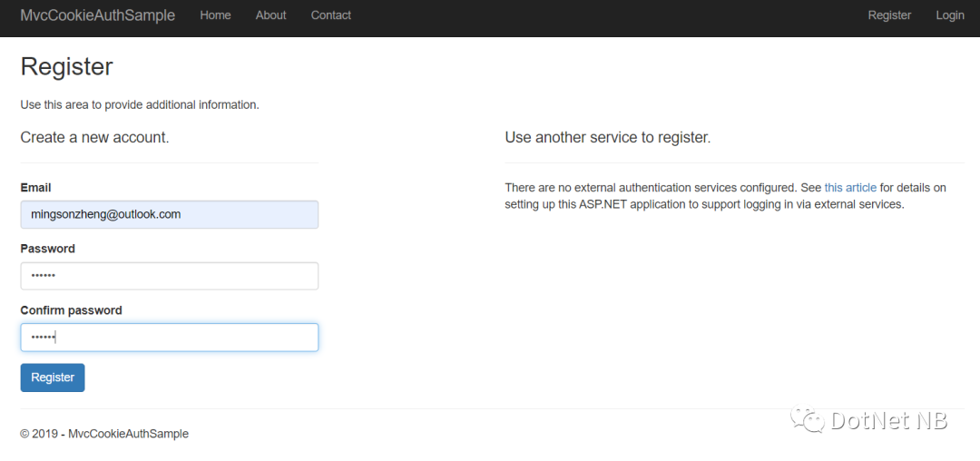The width and height of the screenshot is (980, 461).
Task: Go to the Home menu item
Action: 215,15
